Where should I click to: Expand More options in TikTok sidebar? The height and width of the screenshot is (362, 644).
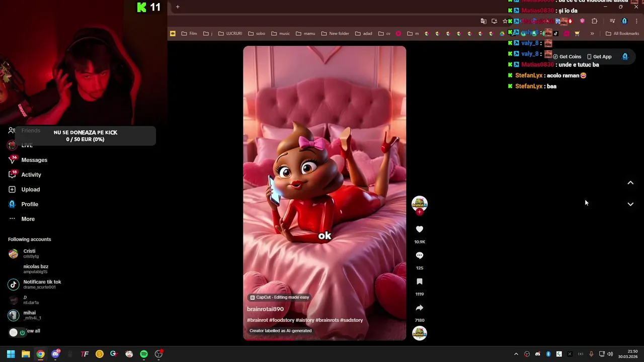(x=22, y=219)
